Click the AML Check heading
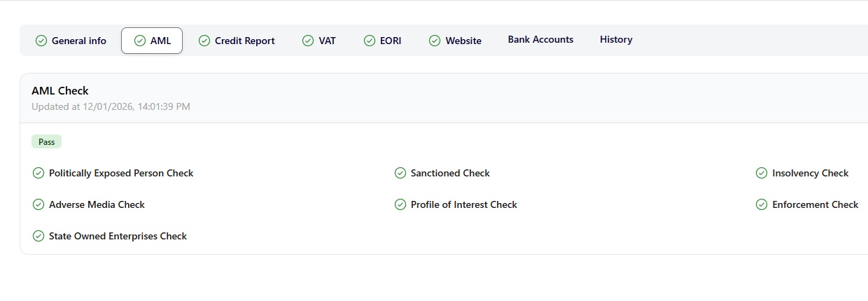The image size is (868, 301). 60,90
